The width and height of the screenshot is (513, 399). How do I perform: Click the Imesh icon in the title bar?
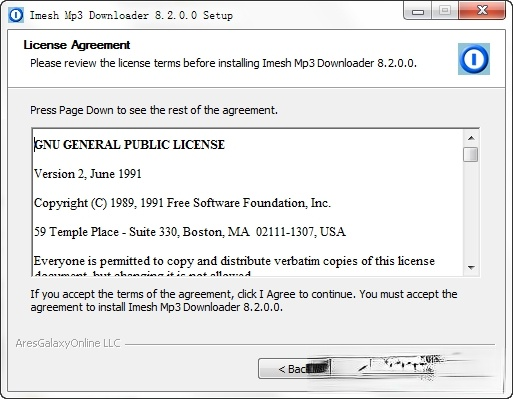click(x=16, y=15)
